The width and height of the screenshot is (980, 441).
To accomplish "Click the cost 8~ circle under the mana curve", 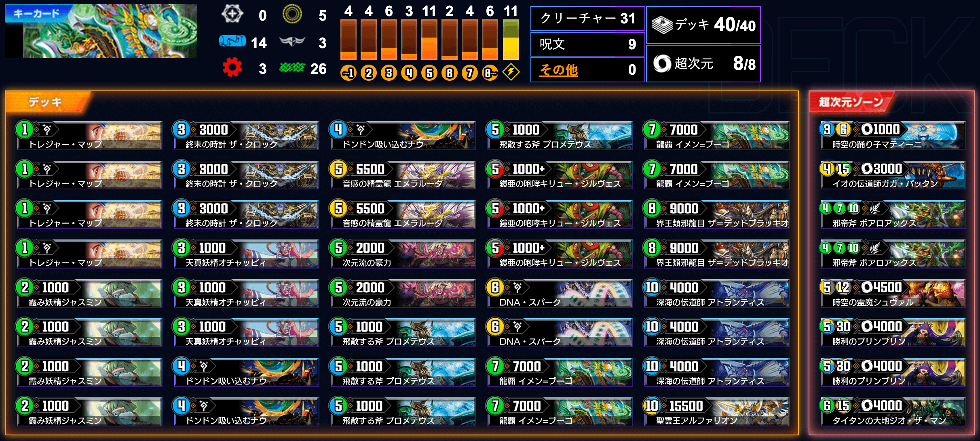I will tap(490, 73).
